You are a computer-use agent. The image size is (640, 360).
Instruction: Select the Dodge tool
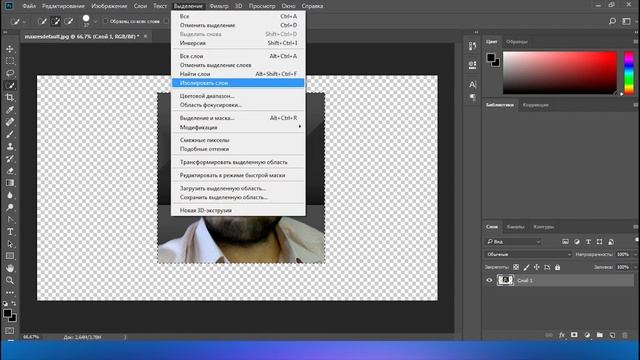10,207
